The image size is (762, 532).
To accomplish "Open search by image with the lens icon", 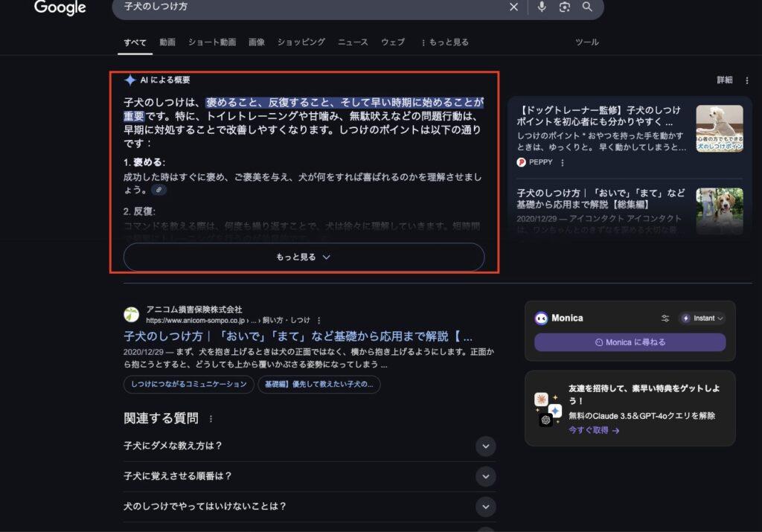I will 564,7.
